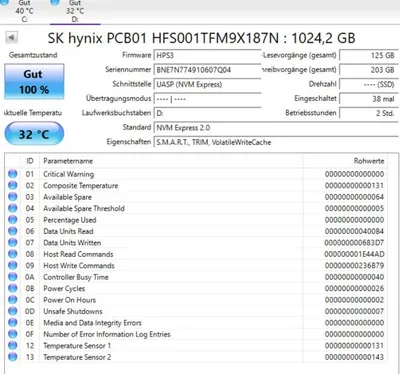
Task: Click the Gut 100 % health status button
Action: [x=34, y=82]
